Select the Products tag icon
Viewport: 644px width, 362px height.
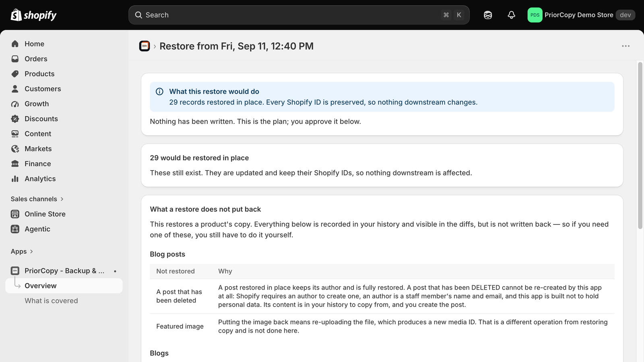point(15,74)
